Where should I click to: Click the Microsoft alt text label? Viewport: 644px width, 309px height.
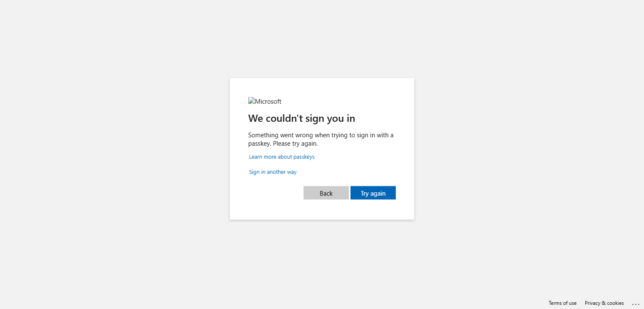(x=268, y=102)
